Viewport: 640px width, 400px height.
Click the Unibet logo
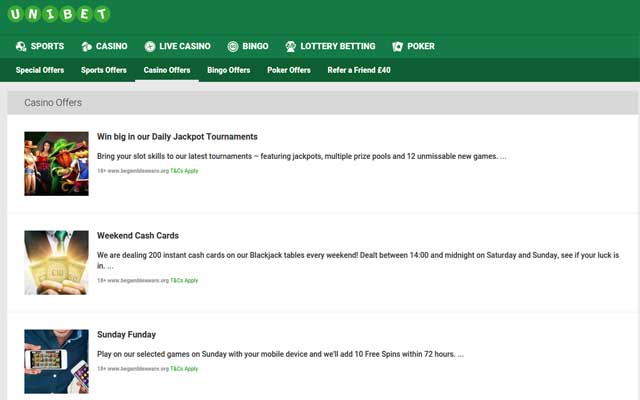(x=59, y=14)
